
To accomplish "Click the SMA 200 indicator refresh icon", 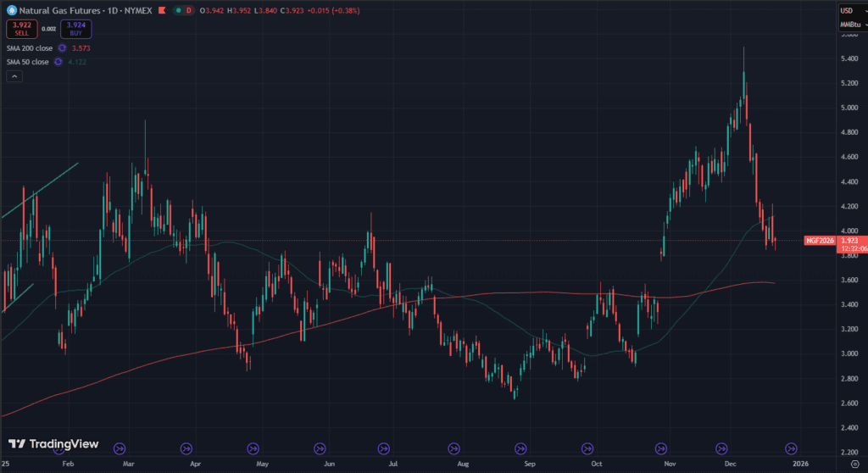I will (63, 48).
